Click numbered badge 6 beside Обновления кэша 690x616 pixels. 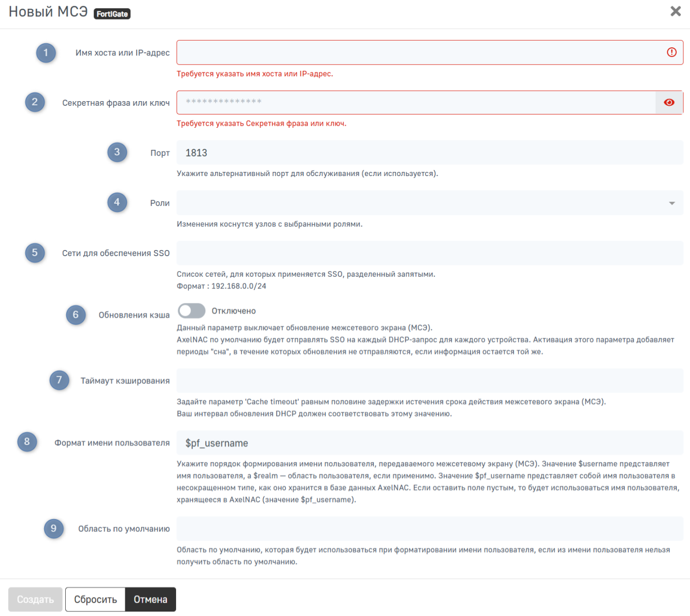tap(75, 315)
